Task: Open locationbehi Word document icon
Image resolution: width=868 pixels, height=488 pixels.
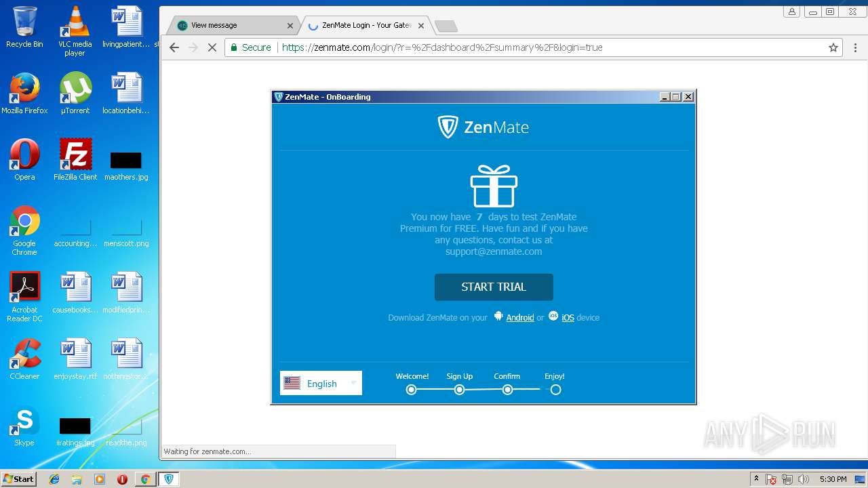Action: click(126, 94)
